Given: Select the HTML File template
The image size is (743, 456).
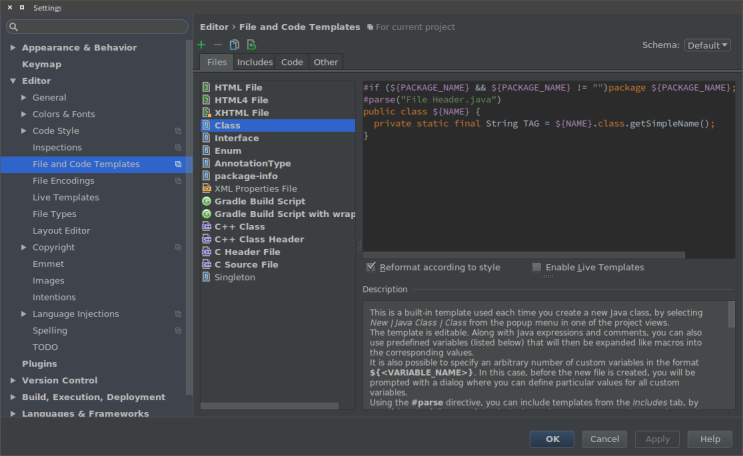Looking at the screenshot, I should [x=238, y=87].
